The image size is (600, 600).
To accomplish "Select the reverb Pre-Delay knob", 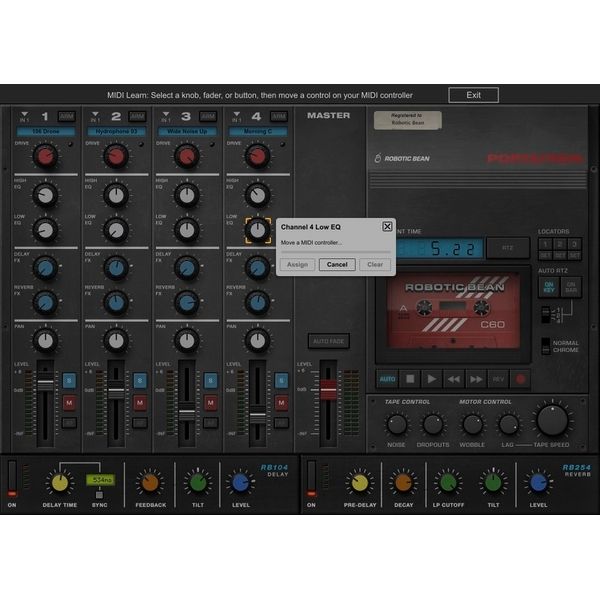I will pos(360,483).
